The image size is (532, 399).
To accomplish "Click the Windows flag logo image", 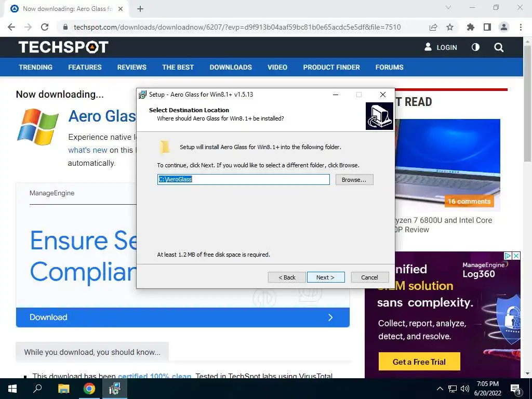I will click(37, 127).
